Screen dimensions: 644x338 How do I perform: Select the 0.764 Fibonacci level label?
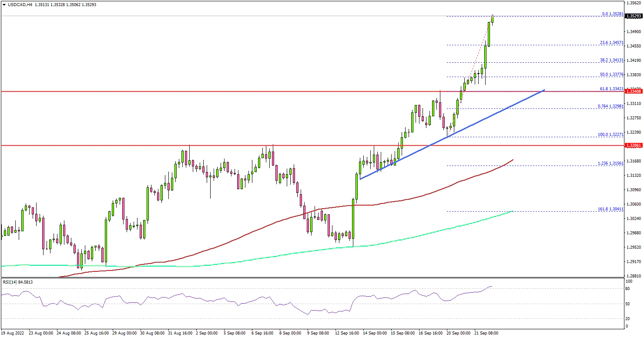pyautogui.click(x=611, y=106)
